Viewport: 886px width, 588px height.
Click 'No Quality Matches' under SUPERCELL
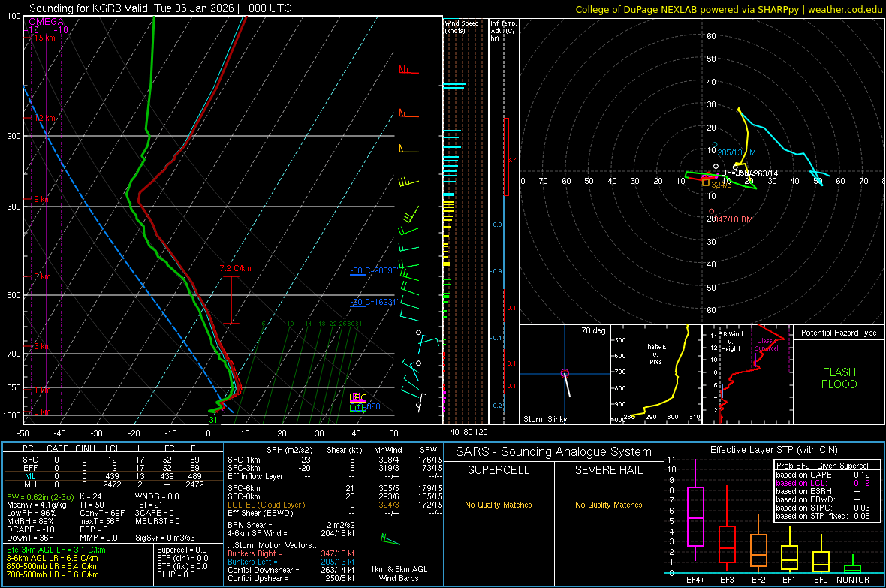coord(499,505)
